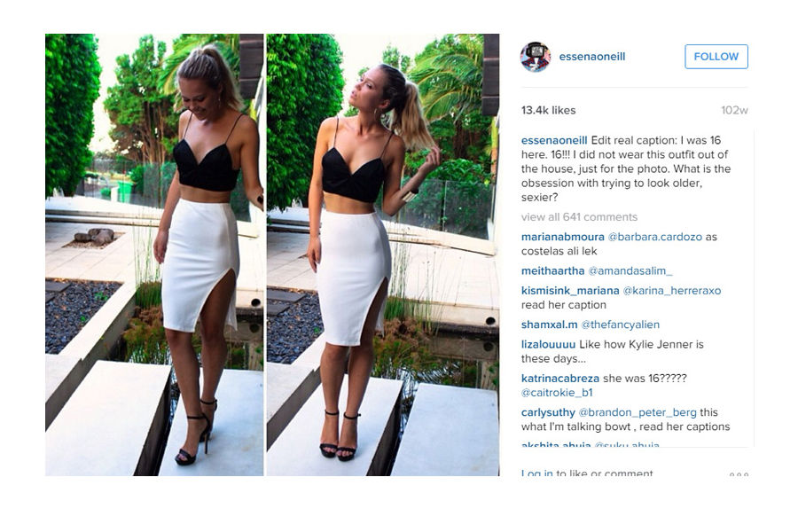Open essenaoneill username in the header

pos(592,57)
